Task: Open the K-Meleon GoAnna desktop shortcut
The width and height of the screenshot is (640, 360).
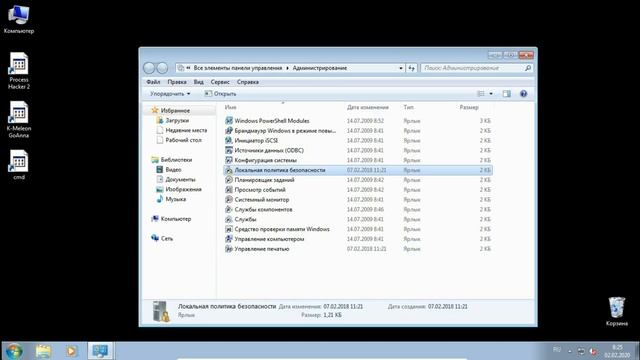Action: click(19, 120)
